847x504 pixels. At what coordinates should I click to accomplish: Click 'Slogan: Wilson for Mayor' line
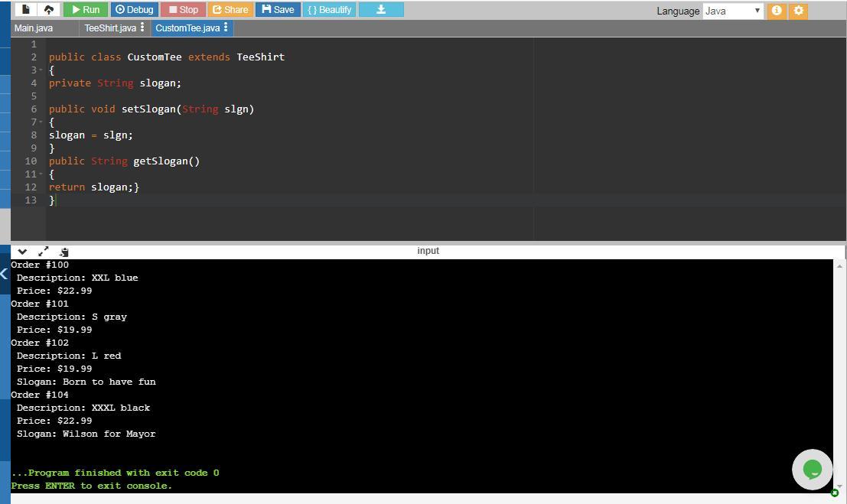point(86,433)
